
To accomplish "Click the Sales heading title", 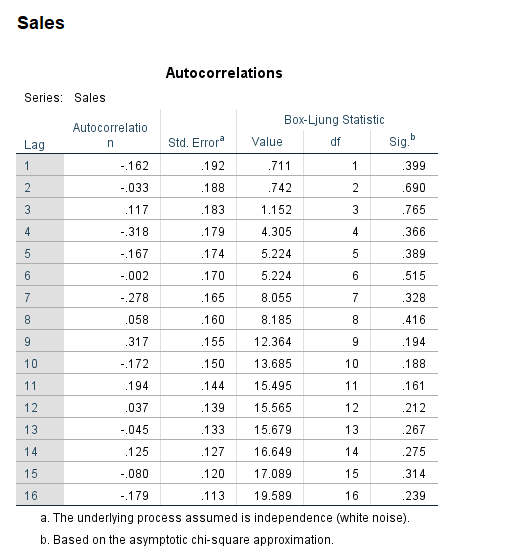I will [41, 23].
